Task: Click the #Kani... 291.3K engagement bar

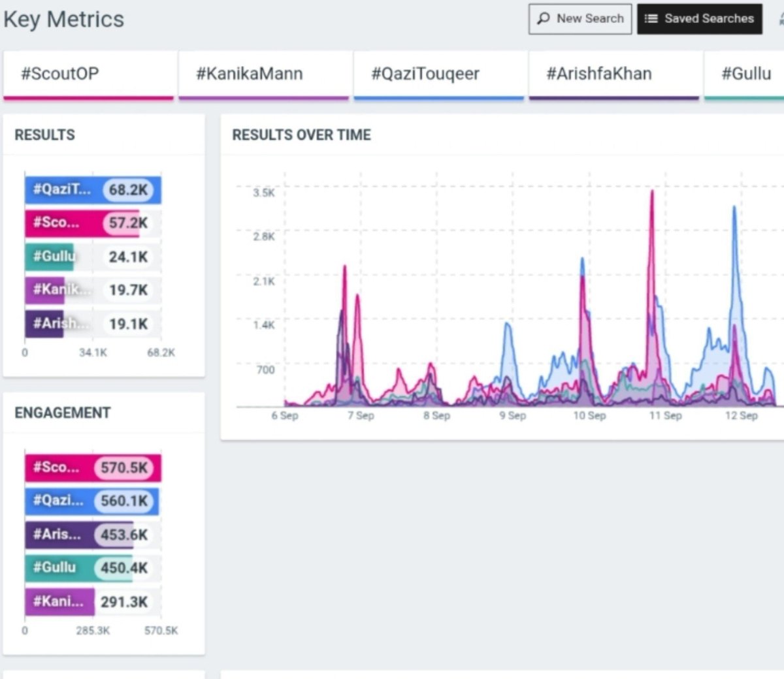Action: point(93,602)
